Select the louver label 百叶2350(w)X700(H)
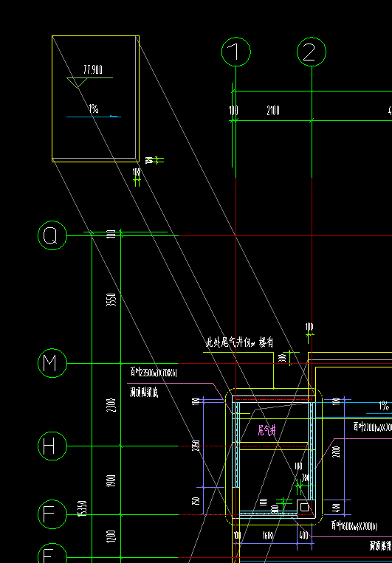 tap(154, 372)
